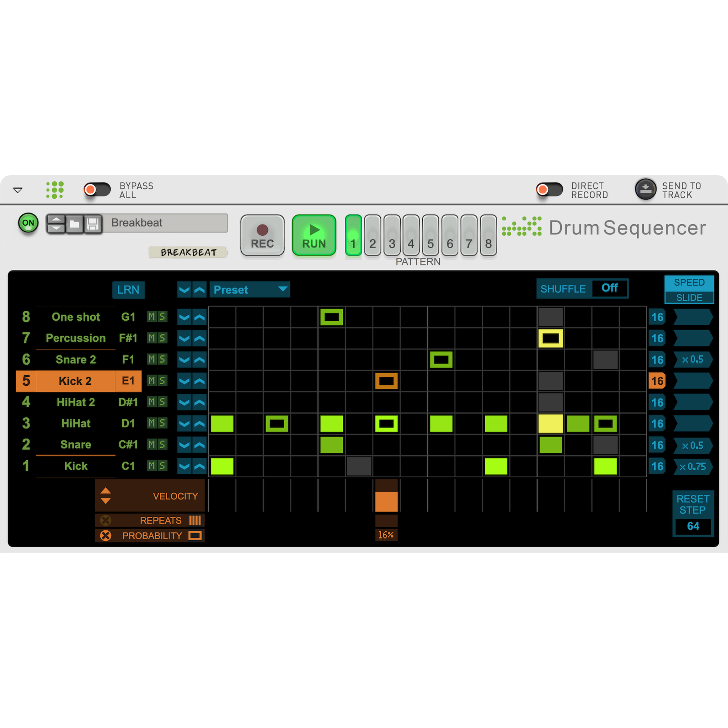Viewport: 728px width, 728px height.
Task: Click the patch selector up arrow
Action: 56,219
